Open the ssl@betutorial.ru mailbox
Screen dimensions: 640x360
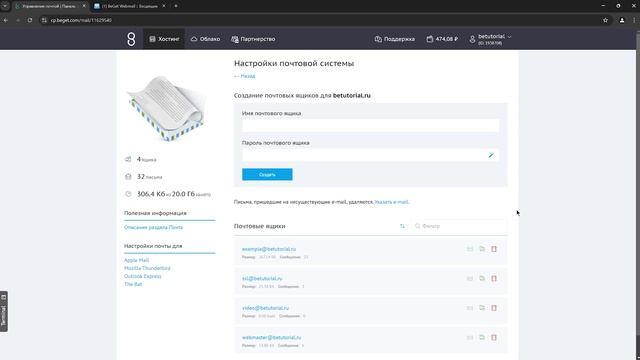click(262, 278)
